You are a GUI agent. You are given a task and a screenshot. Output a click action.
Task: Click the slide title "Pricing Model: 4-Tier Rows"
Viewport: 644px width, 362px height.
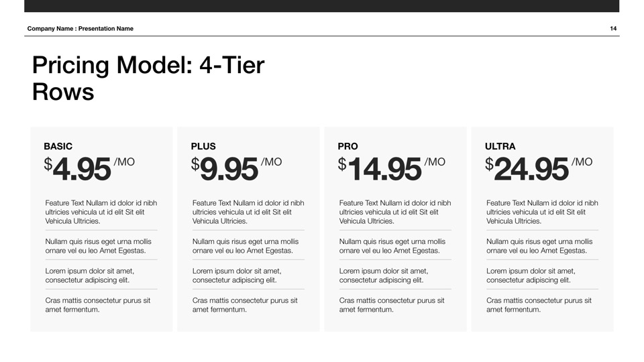[148, 78]
